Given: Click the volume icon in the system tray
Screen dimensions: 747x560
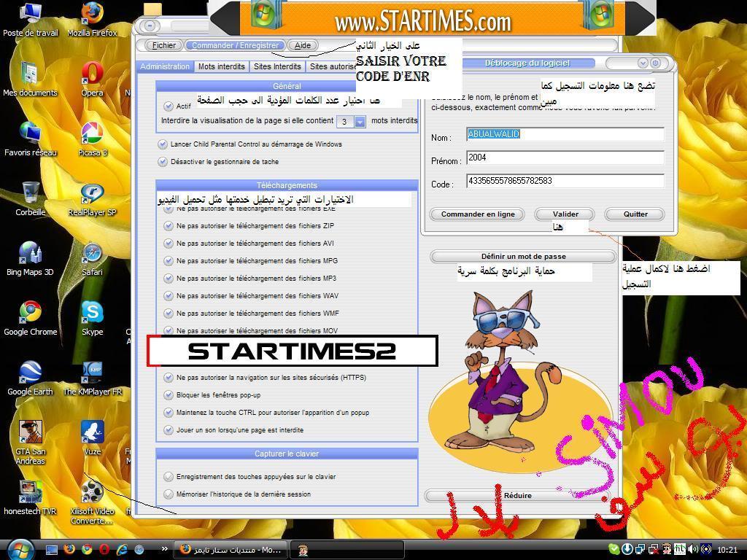Looking at the screenshot, I should (x=694, y=550).
